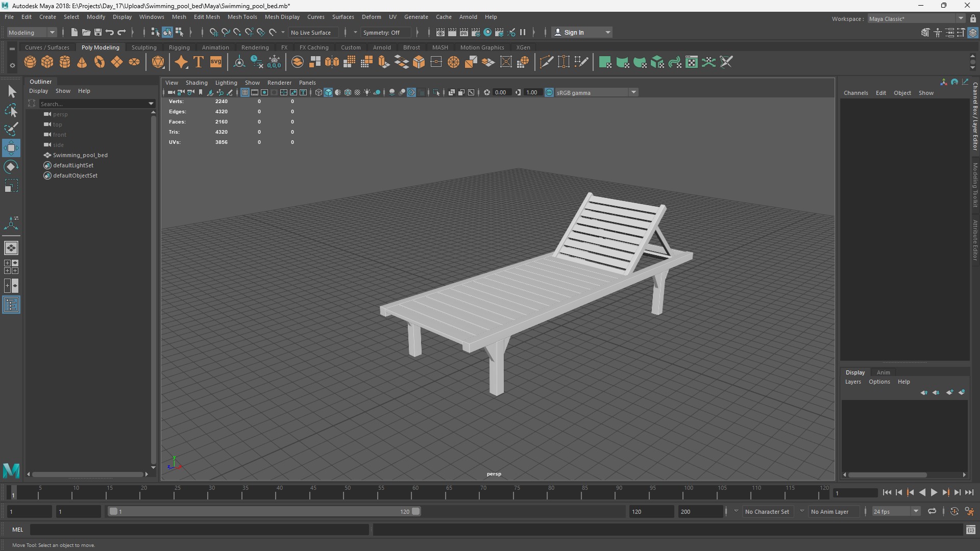The height and width of the screenshot is (551, 980).
Task: Click the playback range slider bar
Action: click(x=265, y=511)
